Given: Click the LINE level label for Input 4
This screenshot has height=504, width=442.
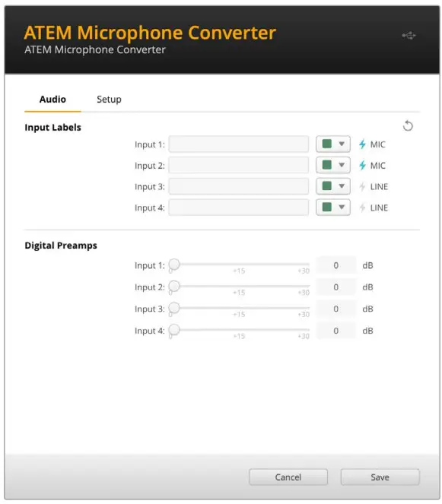Looking at the screenshot, I should tap(379, 208).
